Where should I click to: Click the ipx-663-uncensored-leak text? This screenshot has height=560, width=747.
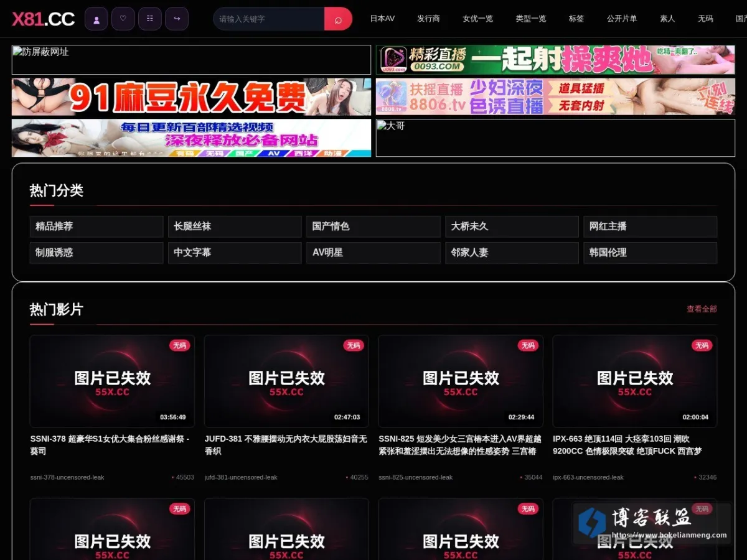click(x=588, y=477)
